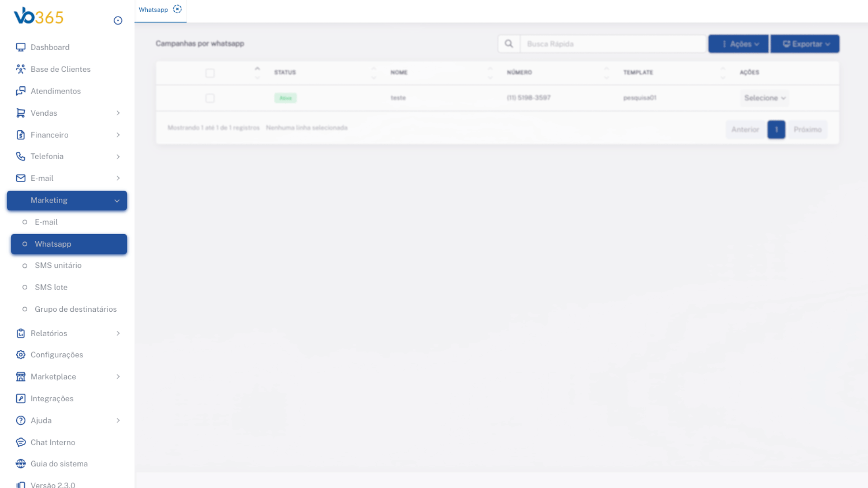
Task: Click the Atendimentos chat icon
Action: click(x=21, y=91)
